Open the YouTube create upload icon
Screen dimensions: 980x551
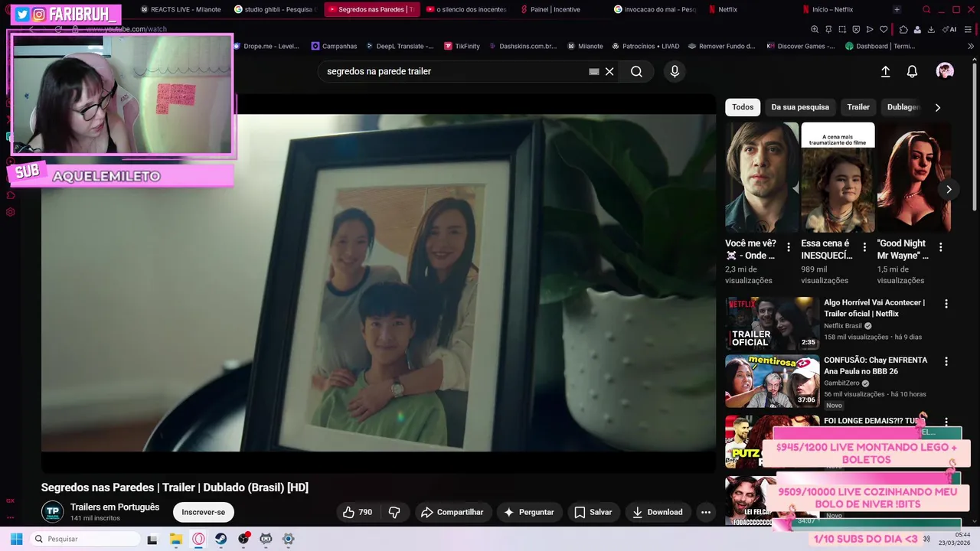coord(885,71)
